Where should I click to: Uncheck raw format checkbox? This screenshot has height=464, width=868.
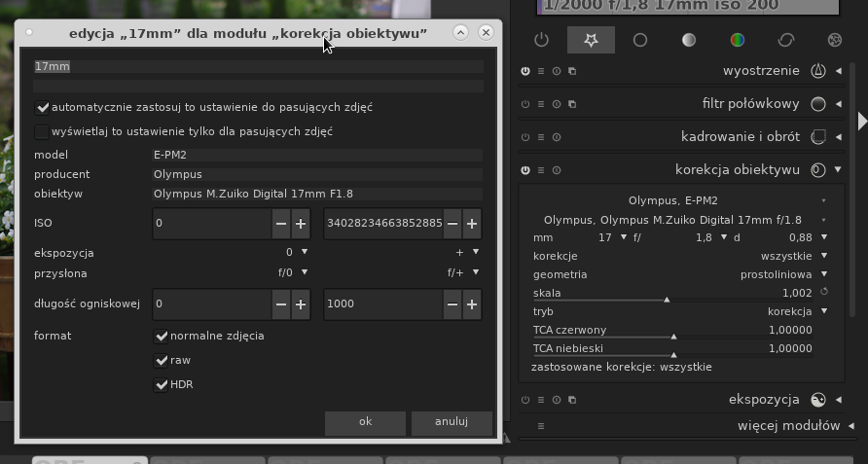point(162,361)
